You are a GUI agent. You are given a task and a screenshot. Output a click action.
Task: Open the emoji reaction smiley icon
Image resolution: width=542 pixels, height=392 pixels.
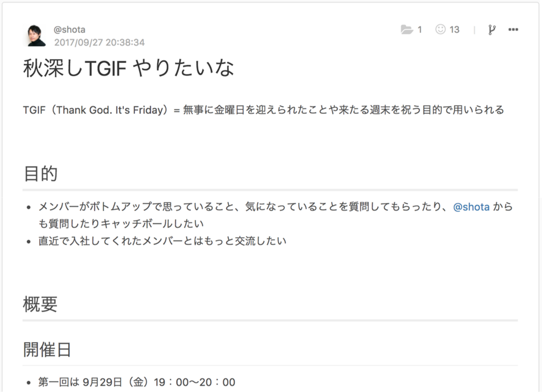(440, 29)
